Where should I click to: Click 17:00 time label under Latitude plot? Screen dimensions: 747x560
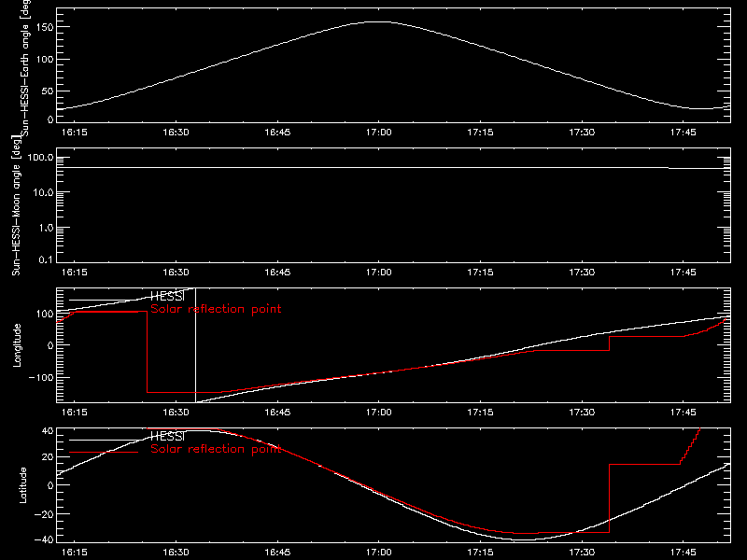pos(379,553)
